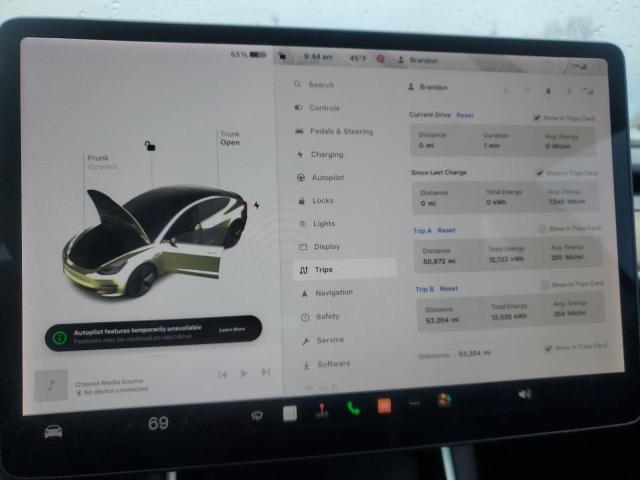
Task: Reset Trip B
Action: (x=449, y=289)
